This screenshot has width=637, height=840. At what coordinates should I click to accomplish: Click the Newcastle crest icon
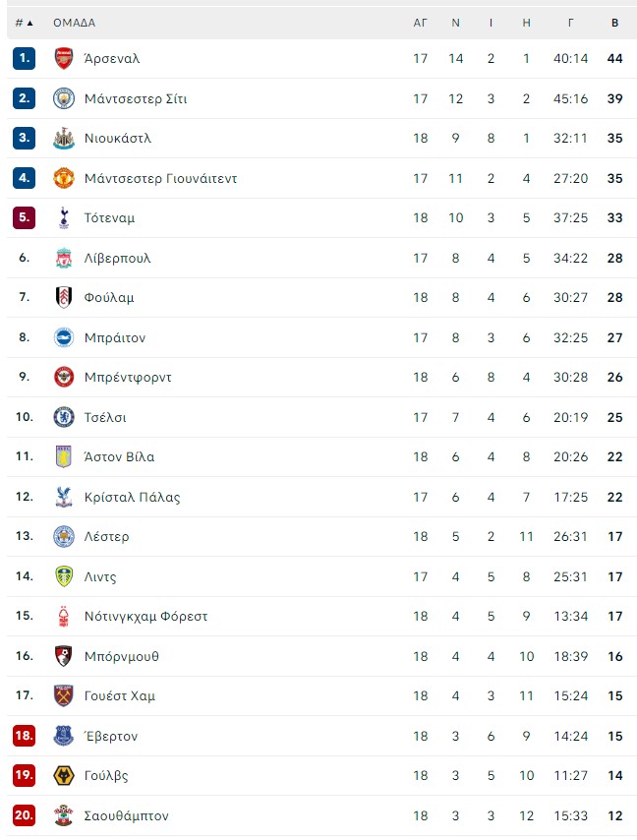(64, 139)
